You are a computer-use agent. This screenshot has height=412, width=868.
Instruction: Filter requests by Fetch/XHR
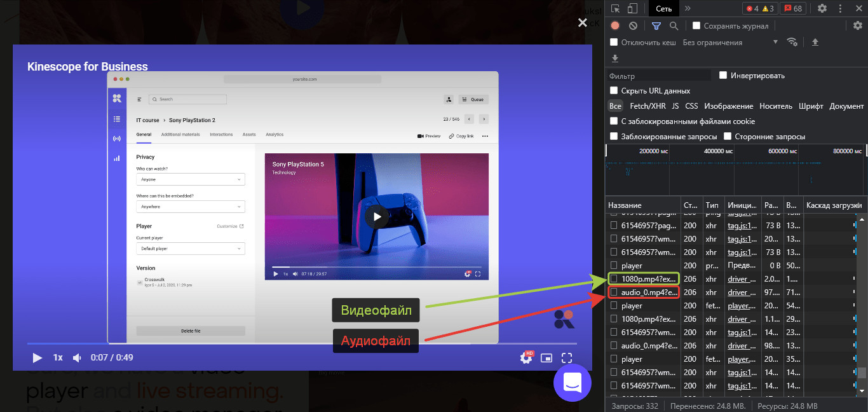tap(648, 106)
